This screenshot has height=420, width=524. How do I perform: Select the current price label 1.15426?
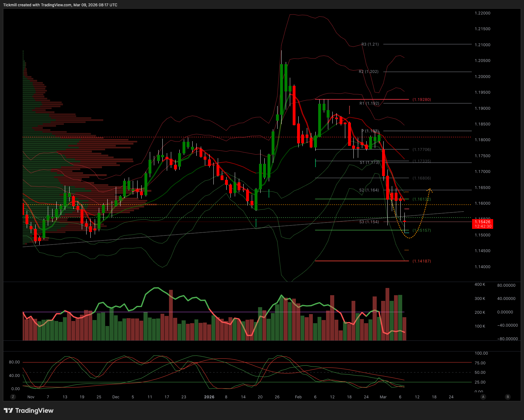[482, 222]
